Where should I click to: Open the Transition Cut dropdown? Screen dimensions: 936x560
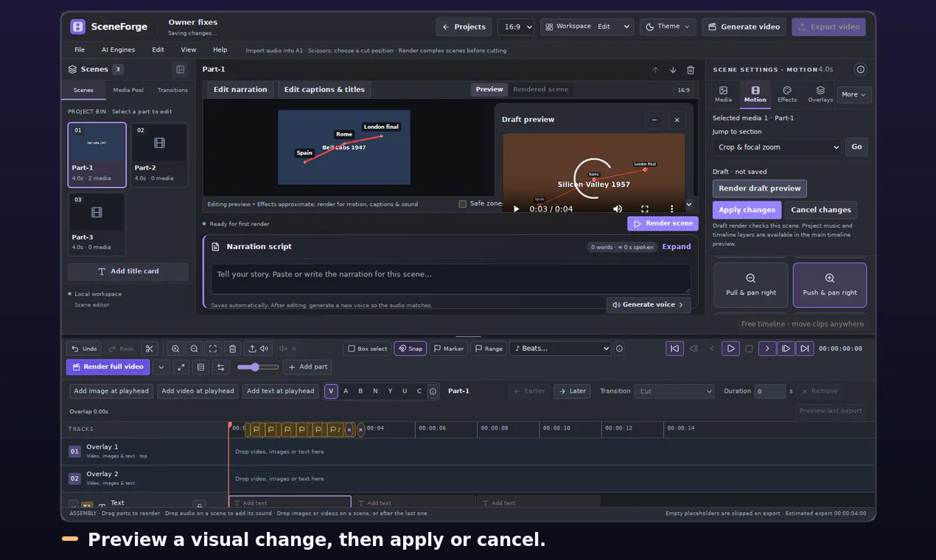(674, 391)
